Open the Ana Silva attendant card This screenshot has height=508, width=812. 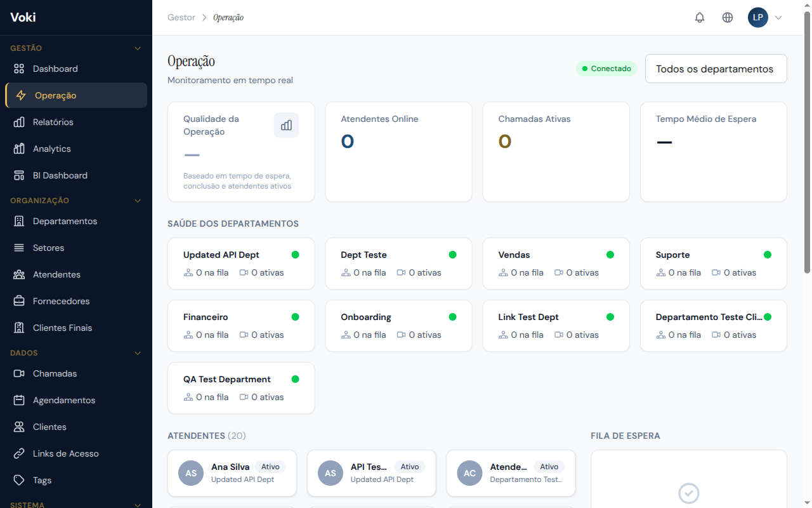point(232,473)
